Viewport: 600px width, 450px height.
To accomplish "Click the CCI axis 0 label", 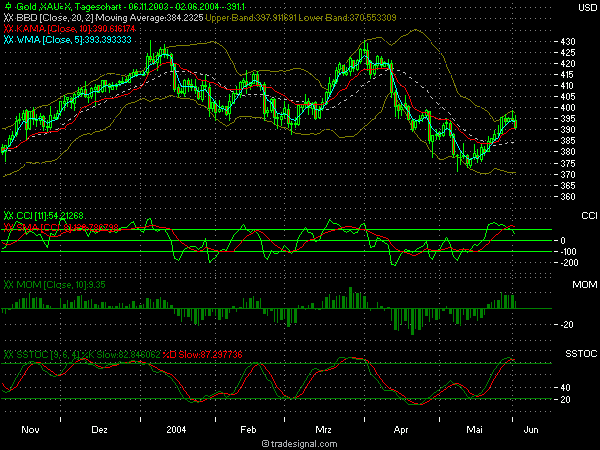I will (x=563, y=241).
